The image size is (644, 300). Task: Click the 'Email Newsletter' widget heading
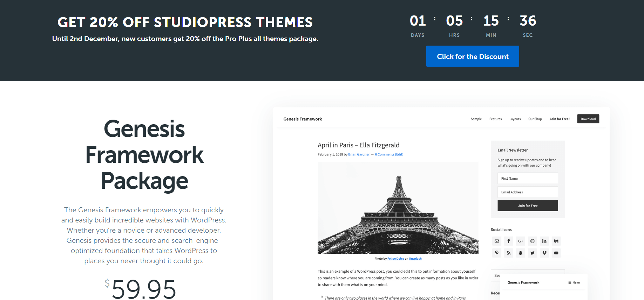(x=513, y=150)
